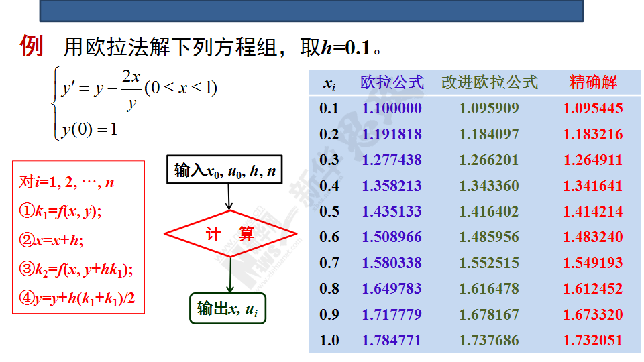Click exact value 1.732051
Viewport: 644px width, 362px height.
592,341
